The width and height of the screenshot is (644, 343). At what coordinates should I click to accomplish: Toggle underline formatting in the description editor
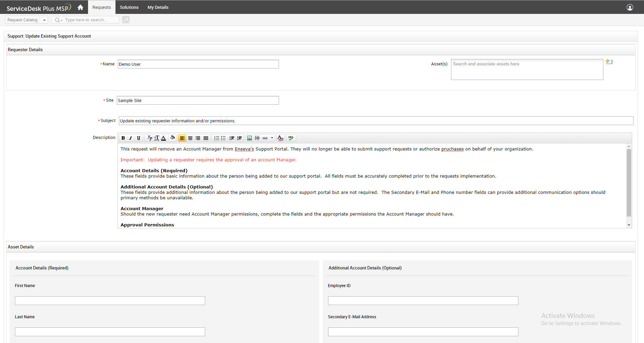[x=138, y=138]
